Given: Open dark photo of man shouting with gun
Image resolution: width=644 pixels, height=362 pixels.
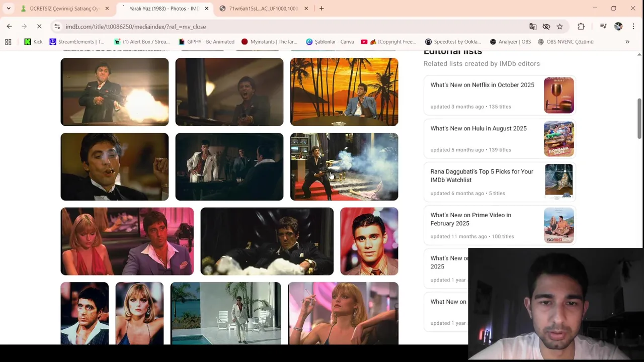Looking at the screenshot, I should 229,92.
